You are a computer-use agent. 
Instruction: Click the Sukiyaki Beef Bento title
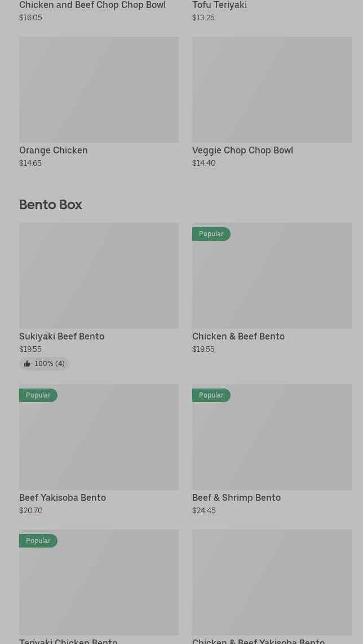click(61, 336)
